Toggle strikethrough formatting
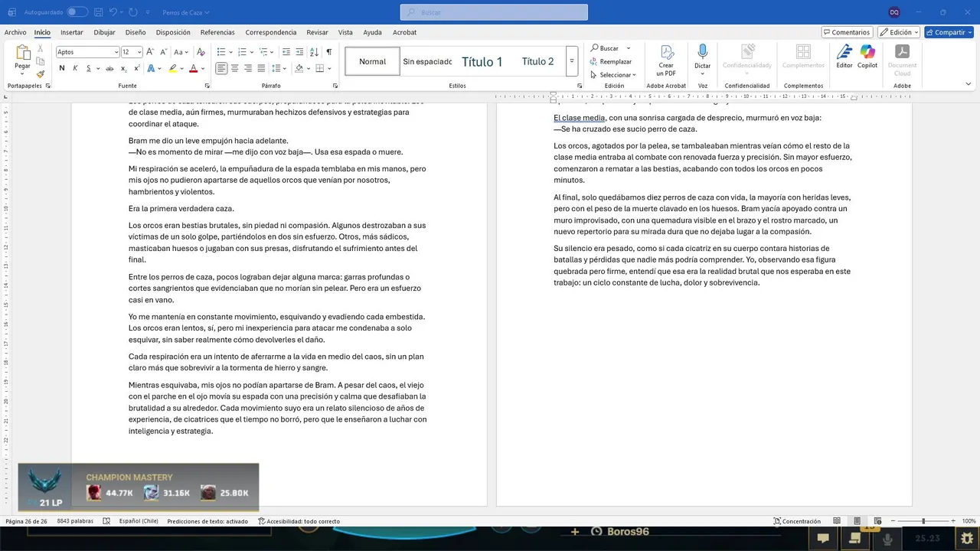This screenshot has height=551, width=980. coord(109,68)
